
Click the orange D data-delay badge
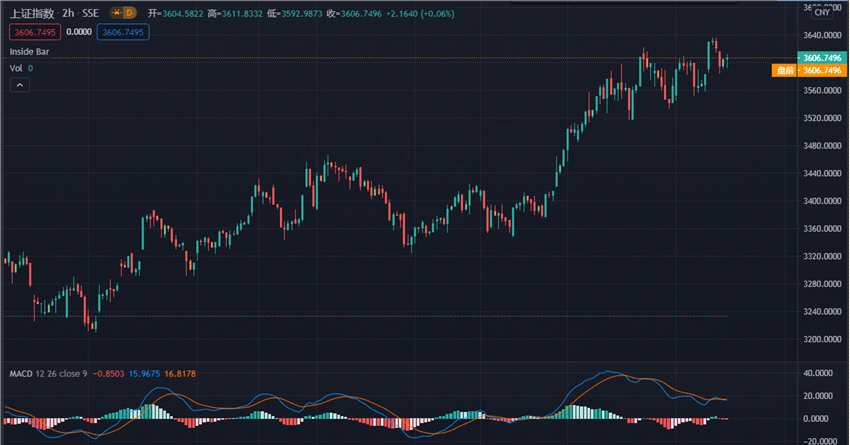click(x=129, y=15)
